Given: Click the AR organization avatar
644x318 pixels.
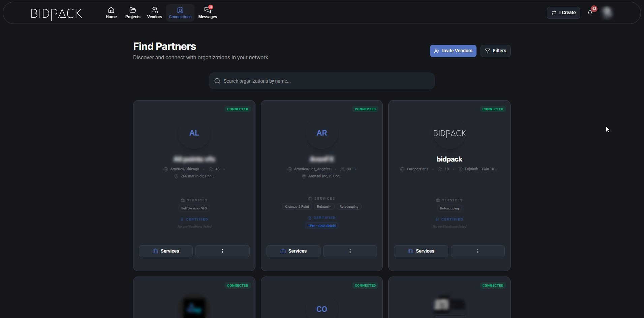Looking at the screenshot, I should tap(321, 133).
